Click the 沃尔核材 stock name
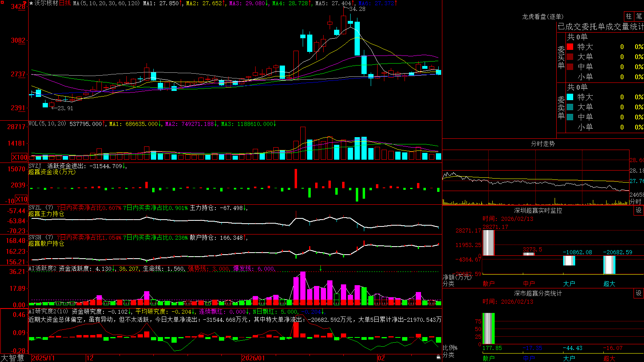The height and width of the screenshot is (362, 644). tap(46, 3)
